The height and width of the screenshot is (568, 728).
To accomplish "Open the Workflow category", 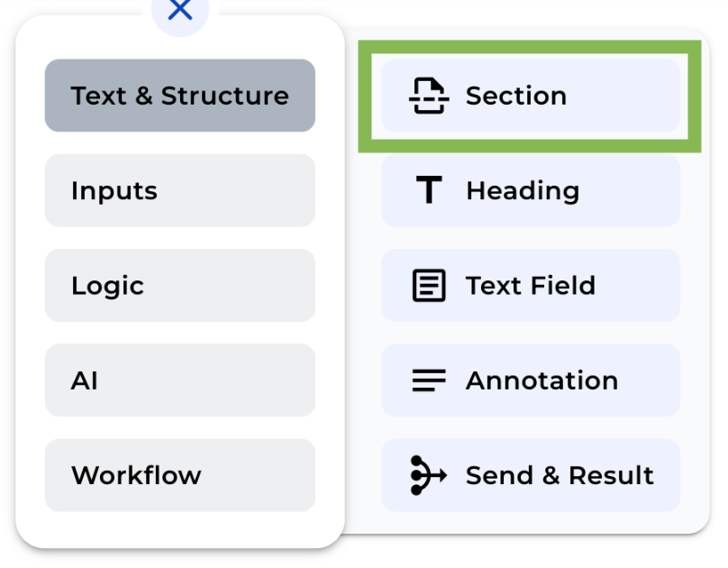I will [x=179, y=475].
